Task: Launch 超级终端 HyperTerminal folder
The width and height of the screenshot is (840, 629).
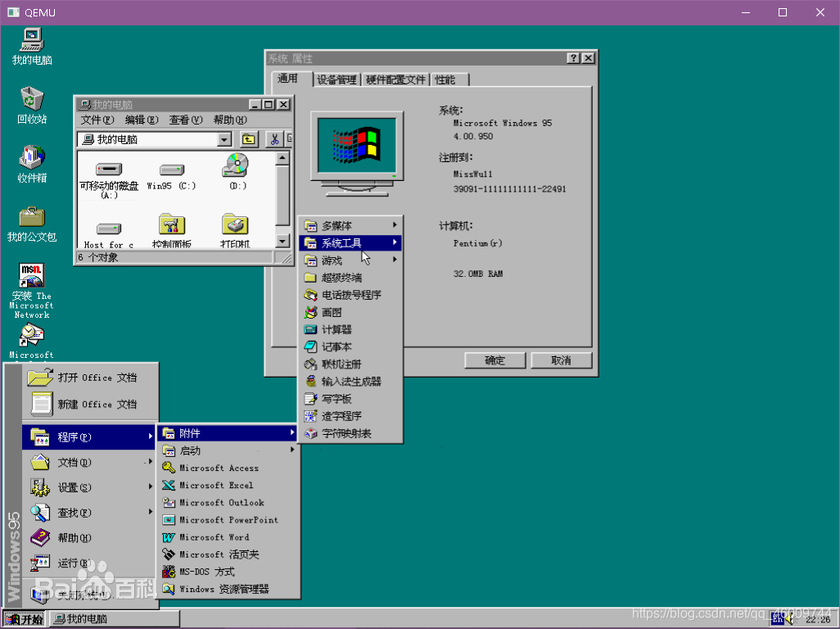Action: (x=351, y=278)
